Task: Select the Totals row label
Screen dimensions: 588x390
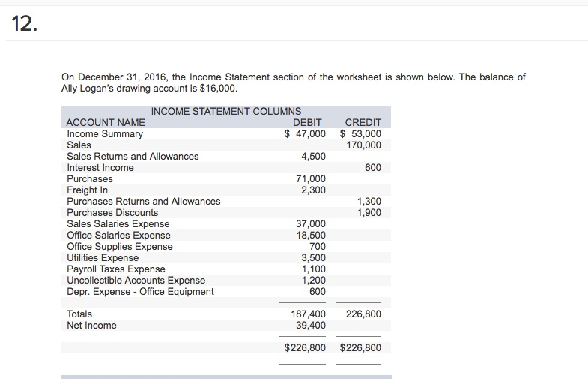Action: coord(79,313)
